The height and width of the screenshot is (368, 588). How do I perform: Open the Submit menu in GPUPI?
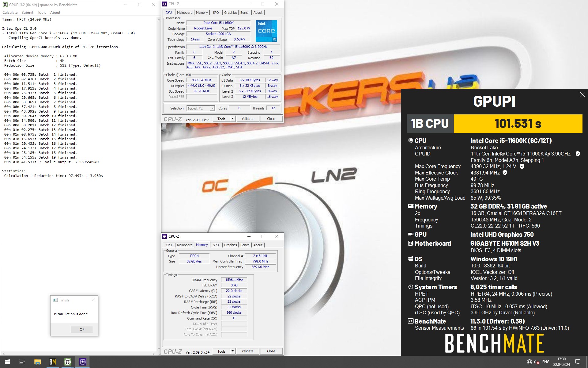pyautogui.click(x=28, y=13)
